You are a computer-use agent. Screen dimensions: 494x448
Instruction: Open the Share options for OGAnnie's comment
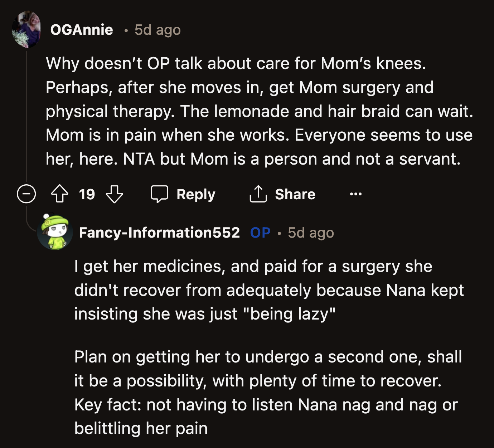click(295, 194)
